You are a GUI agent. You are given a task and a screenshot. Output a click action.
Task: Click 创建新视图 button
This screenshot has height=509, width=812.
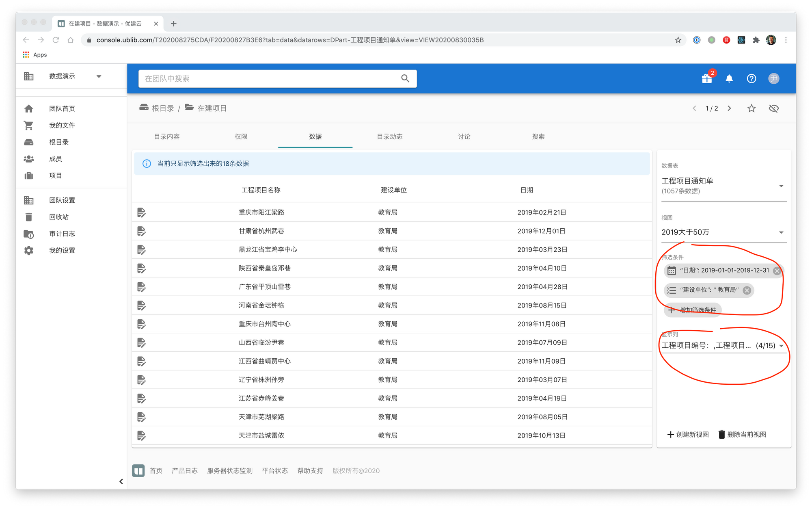click(688, 435)
